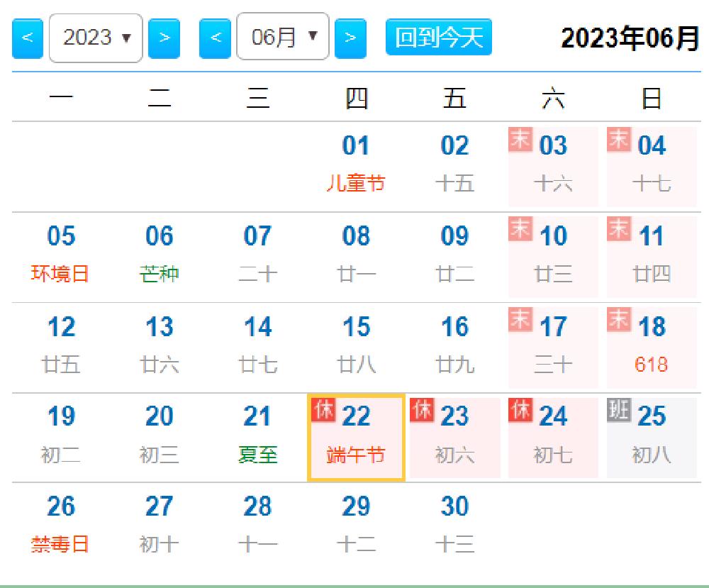Select June 01 儿童节 date
Screen dimensions: 709x588
(356, 165)
